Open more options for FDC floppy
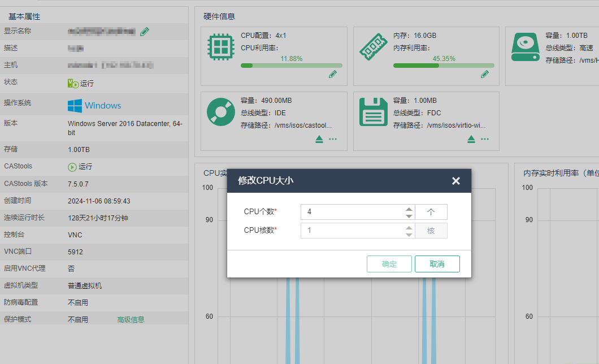The width and height of the screenshot is (599, 364). coord(485,139)
